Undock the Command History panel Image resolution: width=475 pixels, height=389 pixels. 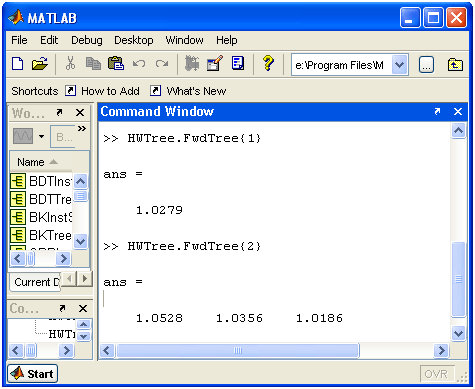click(x=62, y=308)
